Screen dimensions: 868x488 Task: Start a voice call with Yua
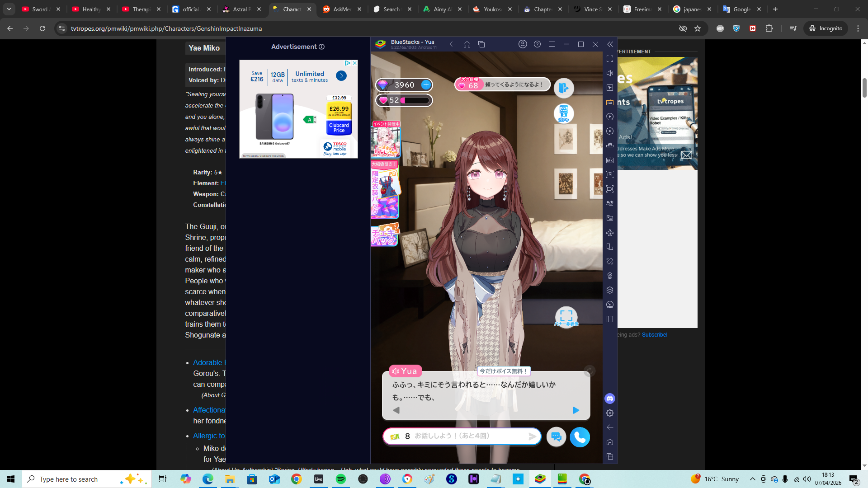tap(580, 437)
